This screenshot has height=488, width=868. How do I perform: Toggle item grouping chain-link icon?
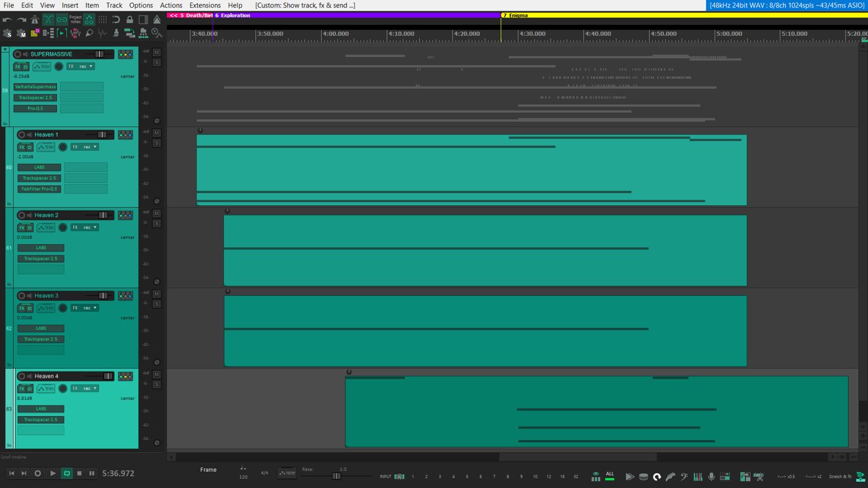coord(62,20)
